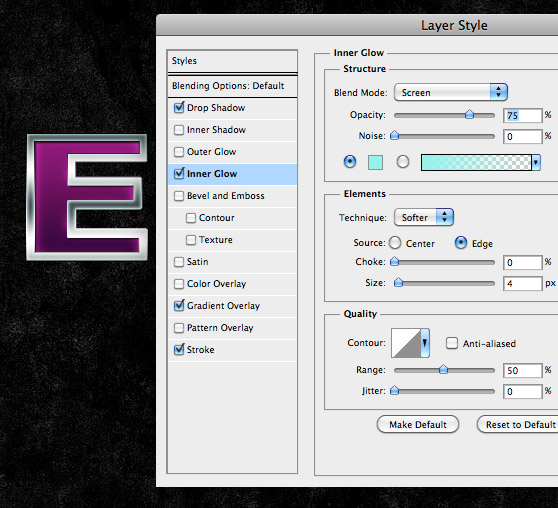Enable the Pattern Overlay checkbox
The height and width of the screenshot is (508, 558).
point(179,328)
